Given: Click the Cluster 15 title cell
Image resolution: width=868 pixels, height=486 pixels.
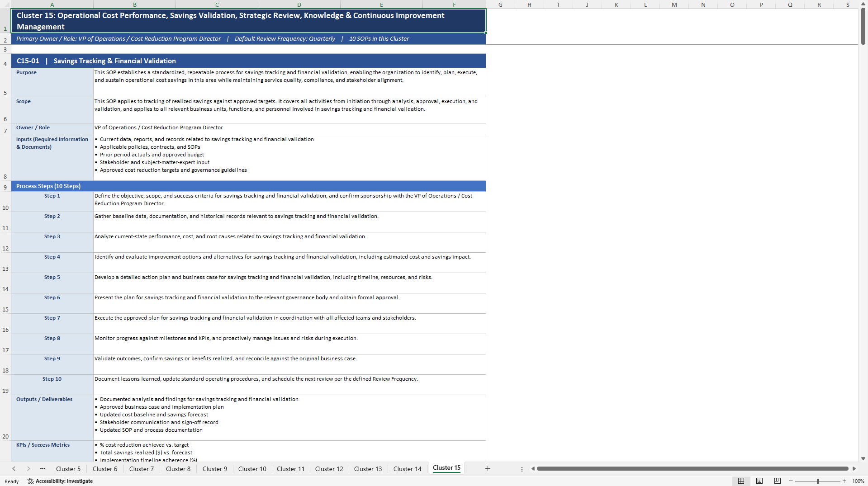Looking at the screenshot, I should pyautogui.click(x=248, y=21).
